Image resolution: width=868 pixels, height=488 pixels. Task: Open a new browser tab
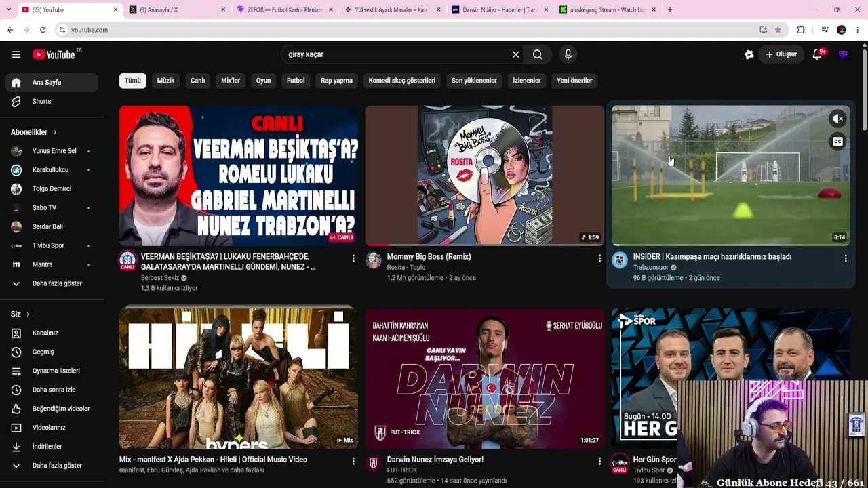coord(670,9)
